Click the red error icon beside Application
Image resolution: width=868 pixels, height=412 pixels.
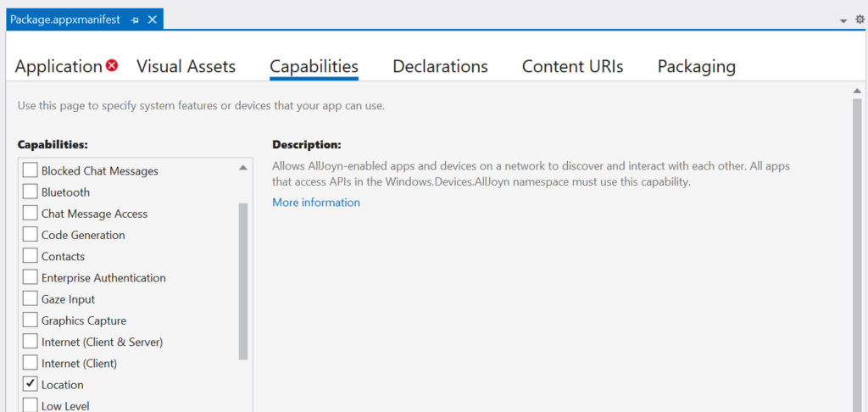[112, 66]
